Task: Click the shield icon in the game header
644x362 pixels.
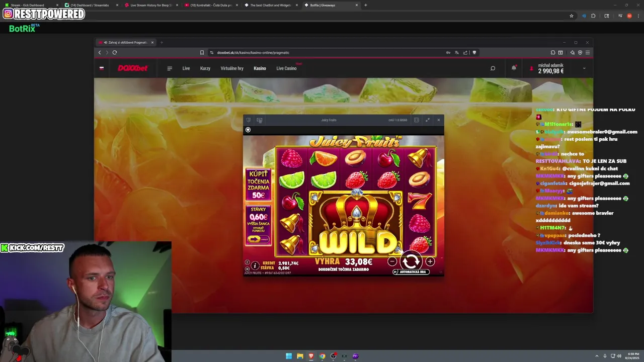Action: tap(249, 120)
